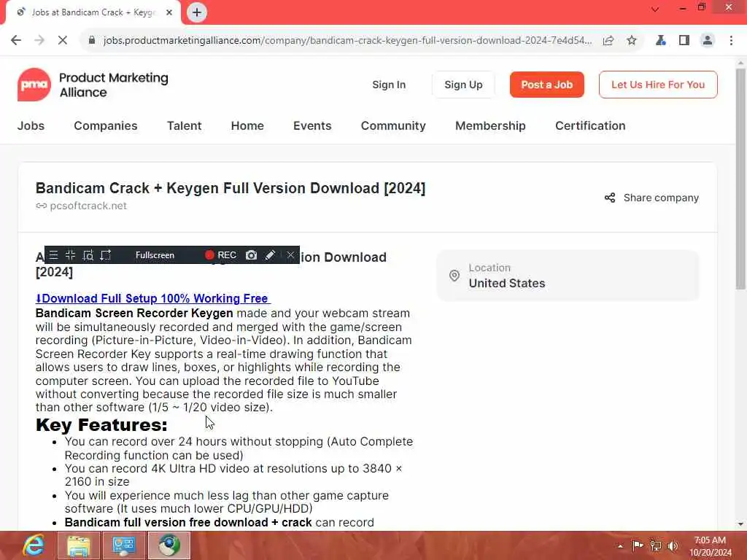This screenshot has width=747, height=560.
Task: Bookmark this page with the star icon
Action: pyautogui.click(x=632, y=41)
